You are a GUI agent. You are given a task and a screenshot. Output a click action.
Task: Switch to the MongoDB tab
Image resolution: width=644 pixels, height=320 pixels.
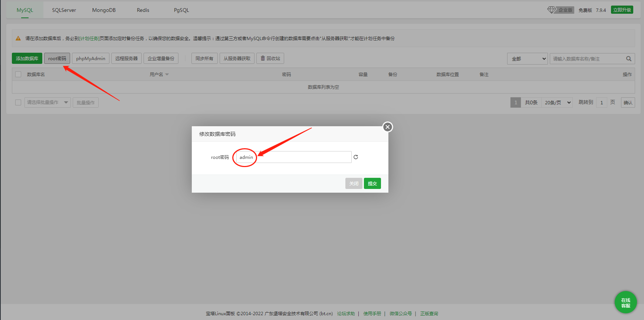pyautogui.click(x=104, y=10)
